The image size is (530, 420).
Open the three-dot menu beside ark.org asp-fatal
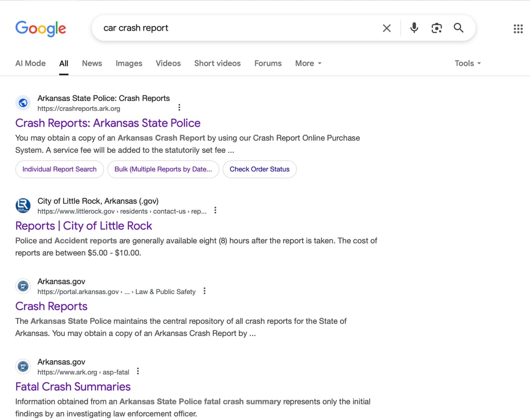[138, 371]
